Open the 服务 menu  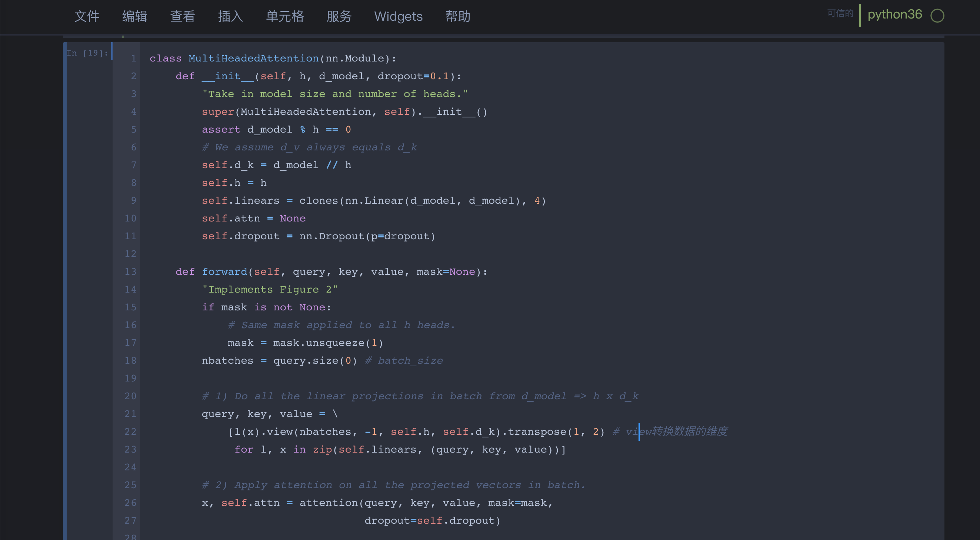point(339,16)
